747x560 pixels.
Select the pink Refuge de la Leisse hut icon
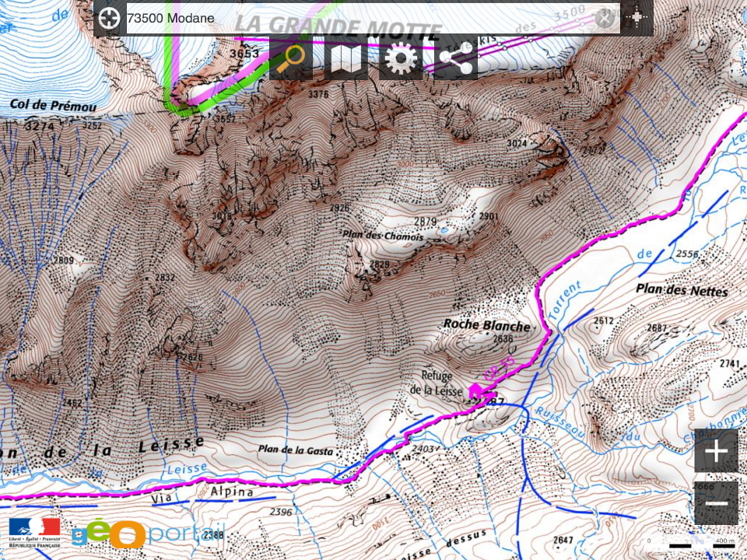pyautogui.click(x=475, y=391)
